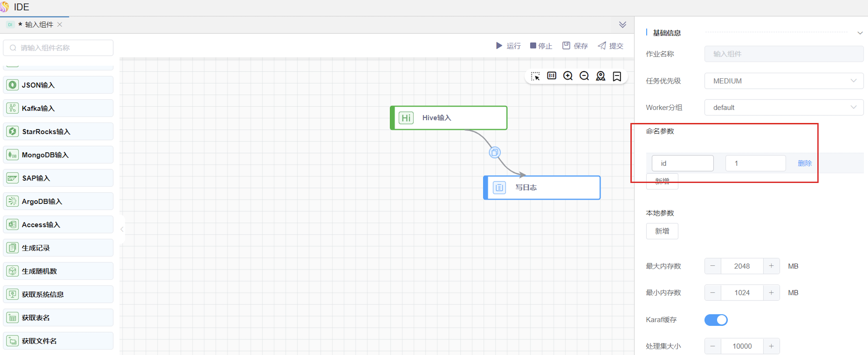Screen dimensions: 868x355
Task: Open the 任务优先级 MEDIUM dropdown
Action: pos(783,81)
